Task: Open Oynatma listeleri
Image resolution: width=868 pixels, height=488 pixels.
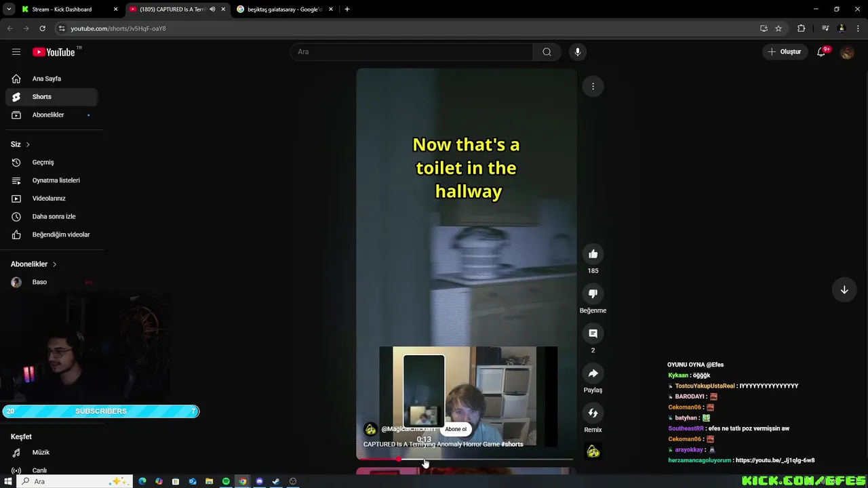Action: [x=52, y=180]
